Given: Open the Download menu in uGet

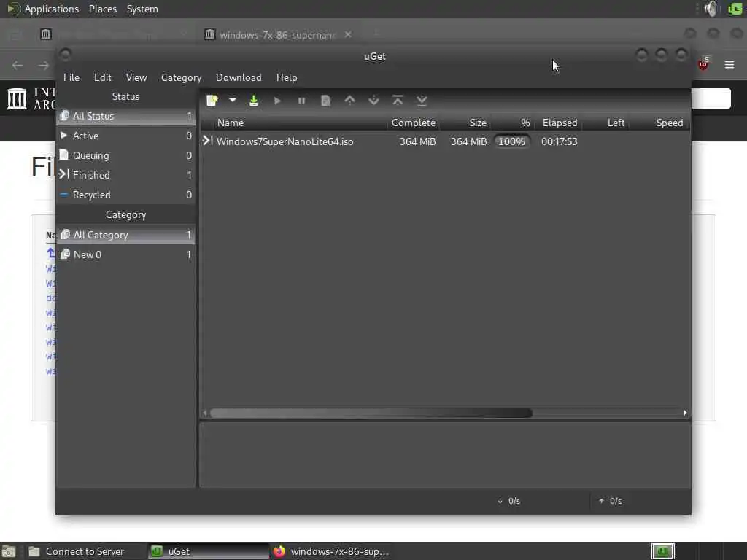Looking at the screenshot, I should pyautogui.click(x=239, y=77).
